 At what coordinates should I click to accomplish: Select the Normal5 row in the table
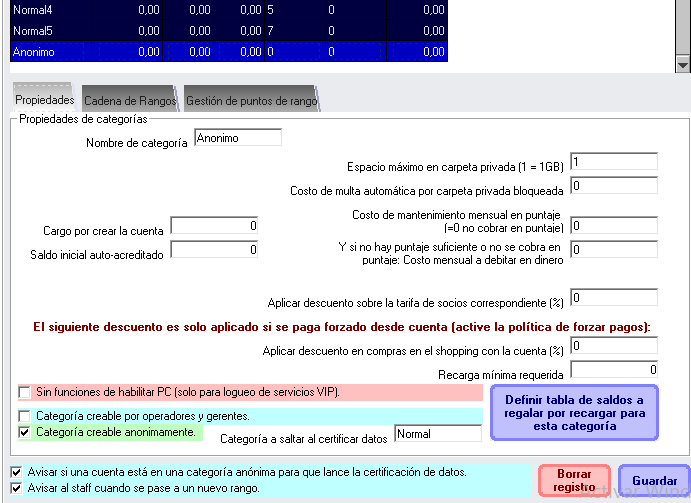[x=229, y=30]
